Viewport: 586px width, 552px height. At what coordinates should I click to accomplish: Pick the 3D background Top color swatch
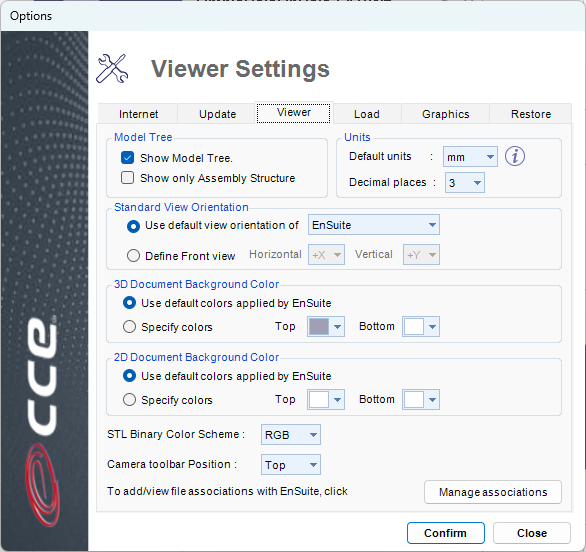pos(326,326)
